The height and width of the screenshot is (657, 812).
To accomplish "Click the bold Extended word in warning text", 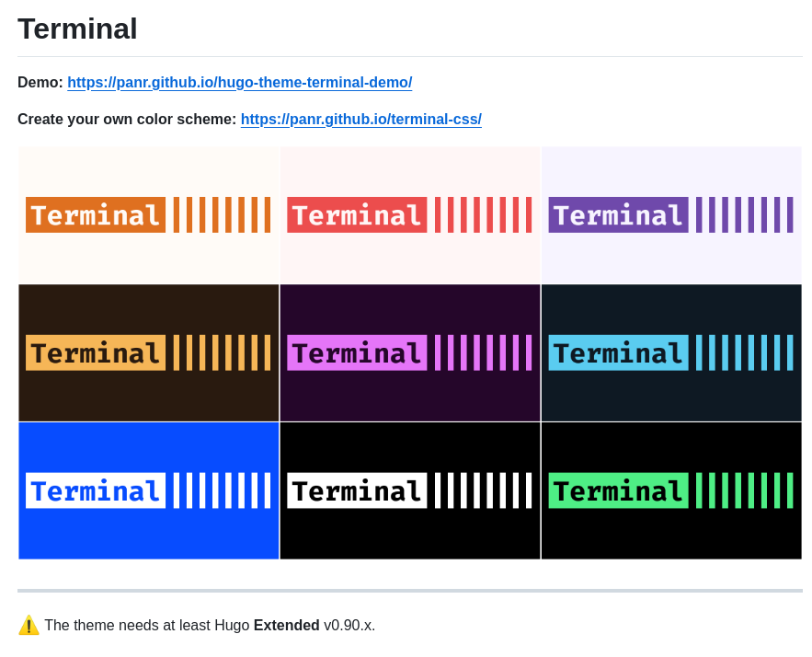I will pyautogui.click(x=287, y=625).
